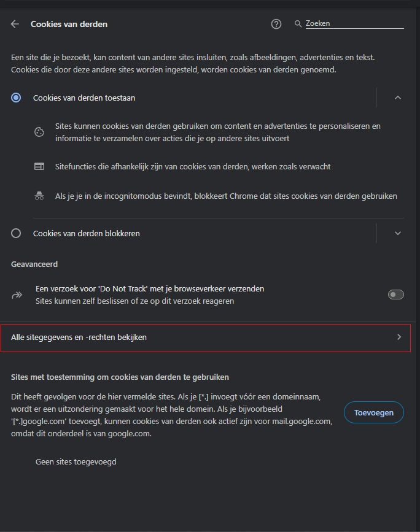The width and height of the screenshot is (420, 532).
Task: Expand the 'Cookies van derden blokkeren' section
Action: point(398,233)
